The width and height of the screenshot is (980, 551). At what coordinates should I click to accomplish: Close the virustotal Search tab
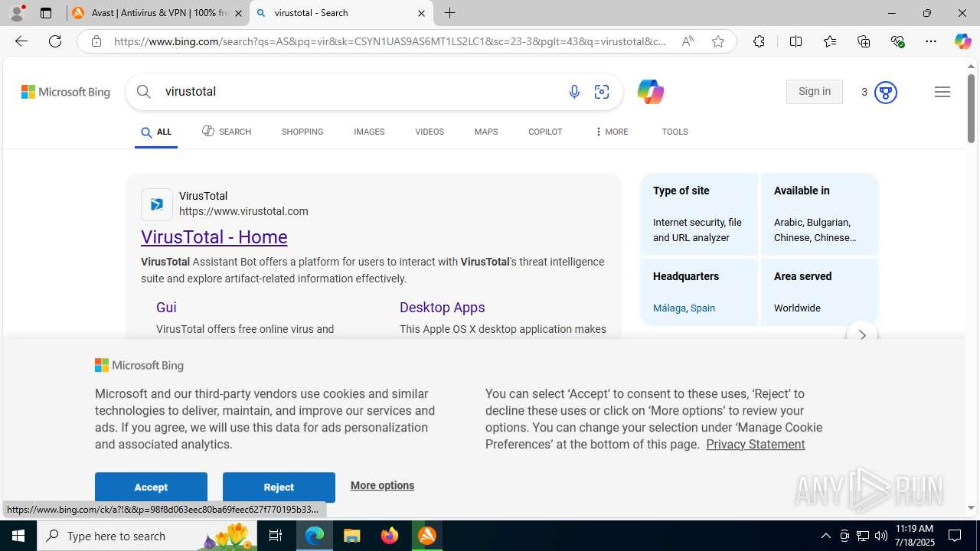(x=421, y=13)
